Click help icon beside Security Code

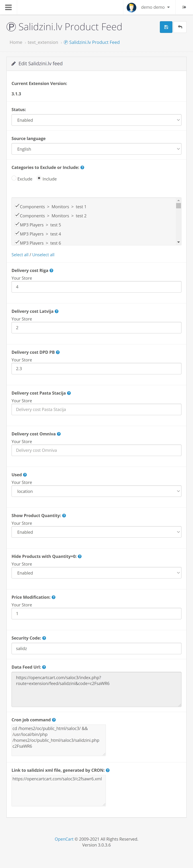[x=44, y=638]
